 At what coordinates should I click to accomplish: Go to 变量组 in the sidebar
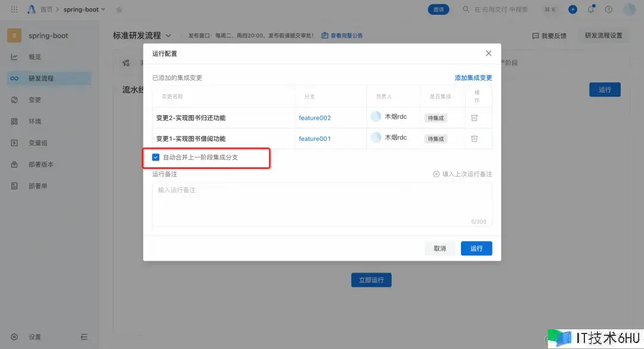click(38, 143)
